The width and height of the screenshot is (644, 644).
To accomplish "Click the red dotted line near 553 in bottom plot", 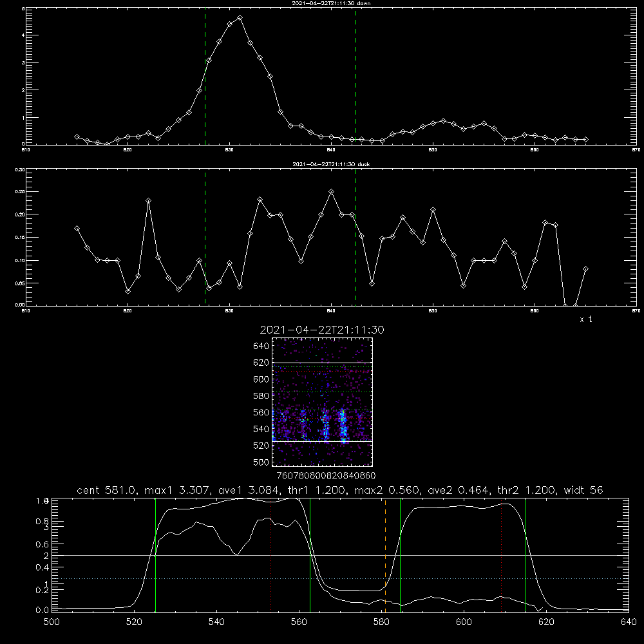I will pyautogui.click(x=270, y=555).
